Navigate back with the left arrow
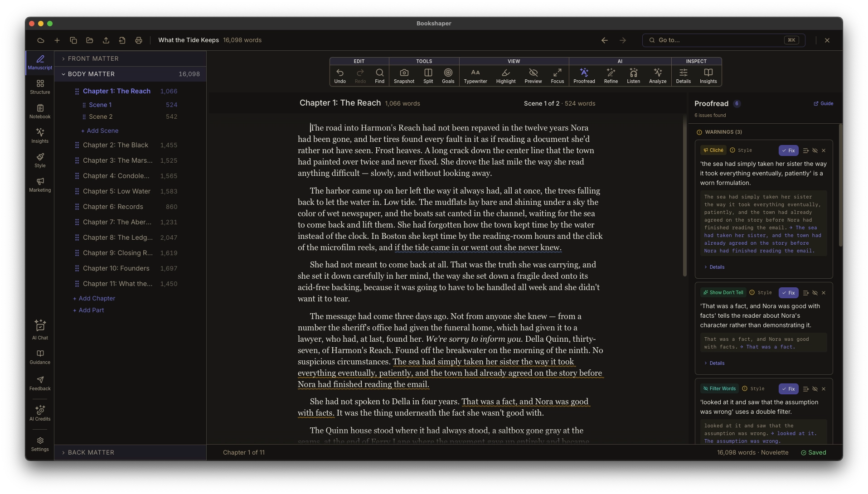Viewport: 868px width, 494px height. (605, 40)
